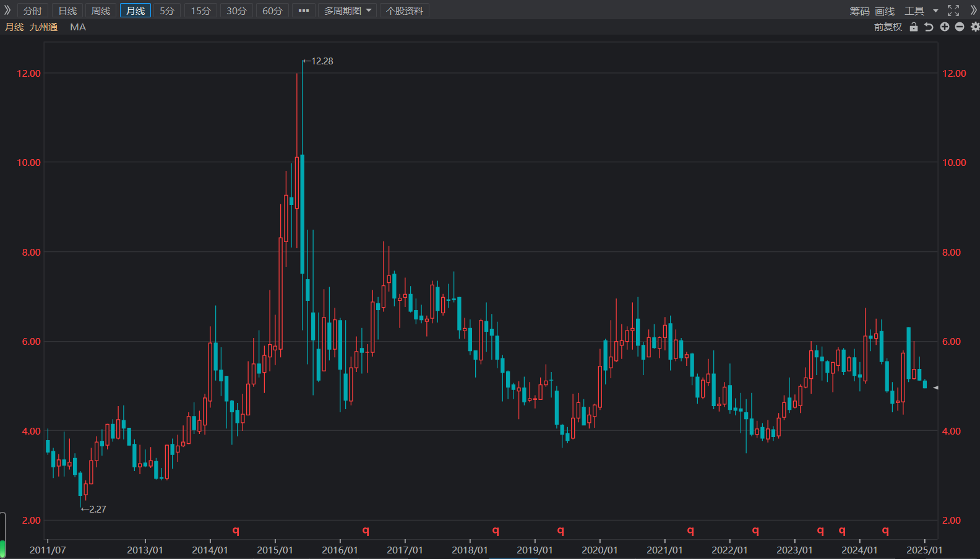Open chart settings gear icon
The height and width of the screenshot is (559, 980).
point(975,27)
